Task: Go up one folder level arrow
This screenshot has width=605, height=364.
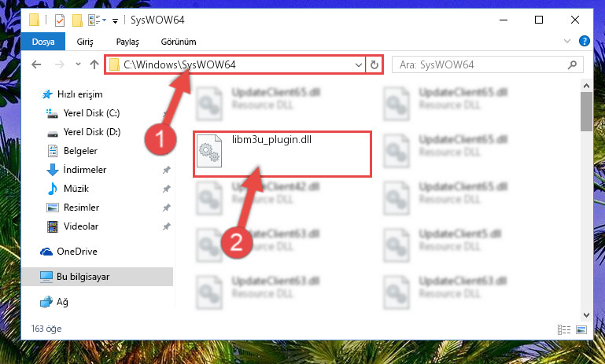Action: click(x=94, y=64)
